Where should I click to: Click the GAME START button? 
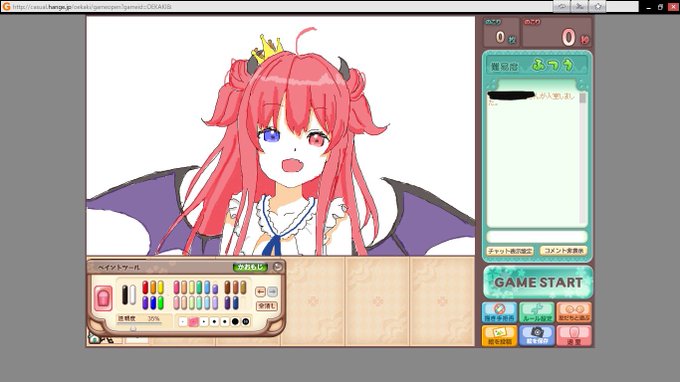click(538, 282)
